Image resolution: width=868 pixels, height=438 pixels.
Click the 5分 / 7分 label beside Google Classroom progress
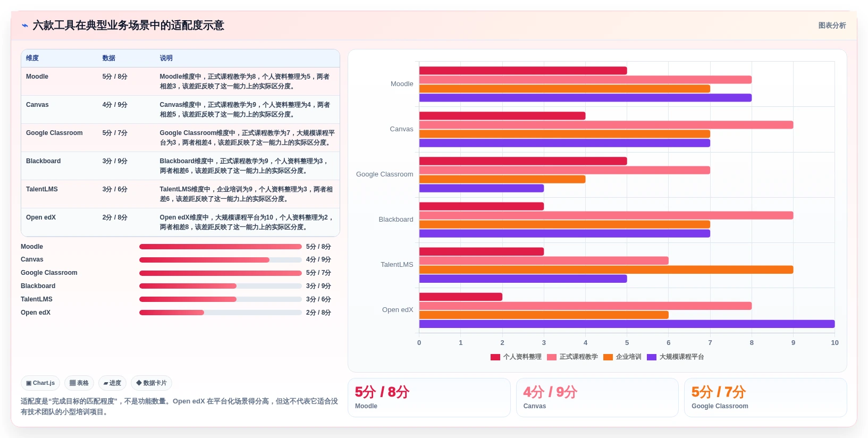click(318, 273)
